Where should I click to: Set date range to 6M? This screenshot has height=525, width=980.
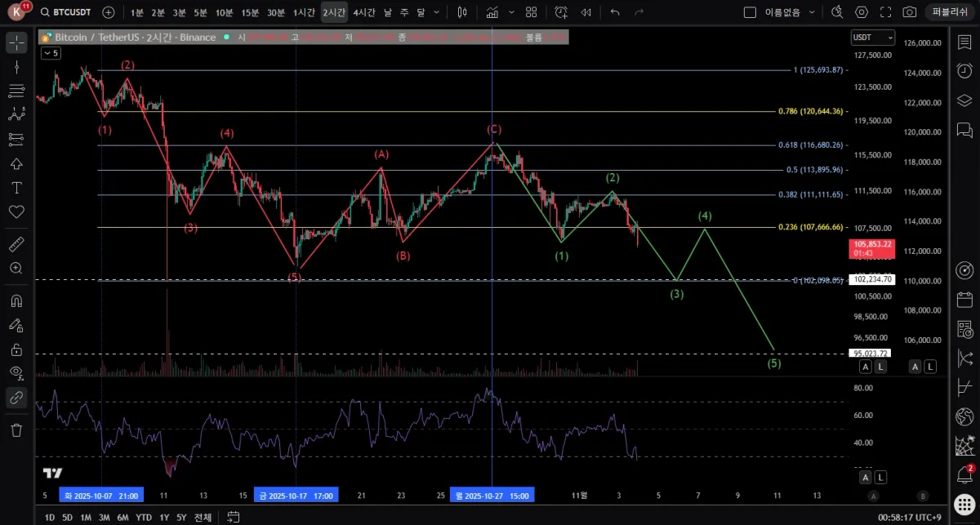[x=122, y=517]
